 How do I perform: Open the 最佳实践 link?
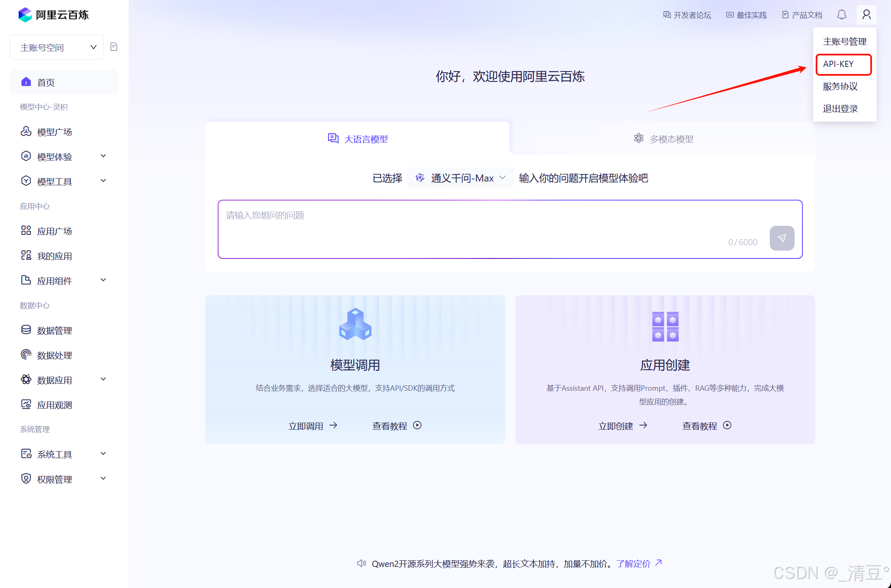746,15
